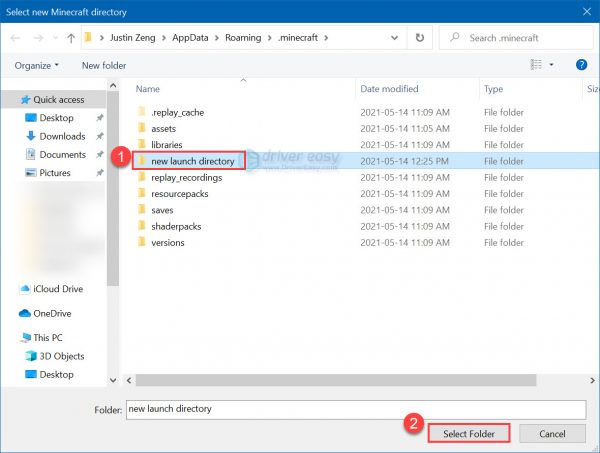Cancel the directory selection dialog
600x453 pixels.
(x=552, y=433)
